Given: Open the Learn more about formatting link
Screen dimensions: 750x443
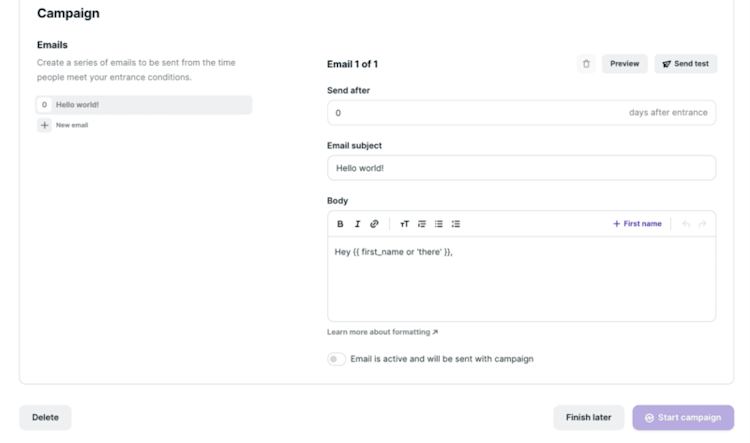Looking at the screenshot, I should pyautogui.click(x=382, y=332).
